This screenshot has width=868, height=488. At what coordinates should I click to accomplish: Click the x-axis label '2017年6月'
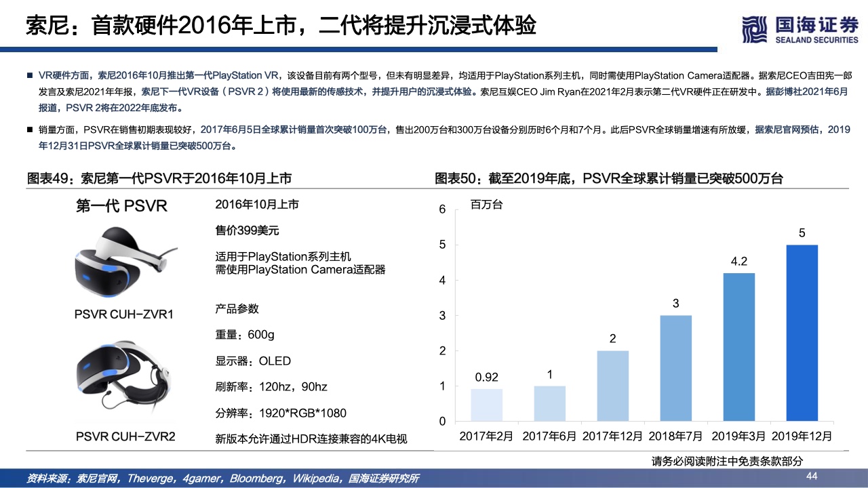550,435
